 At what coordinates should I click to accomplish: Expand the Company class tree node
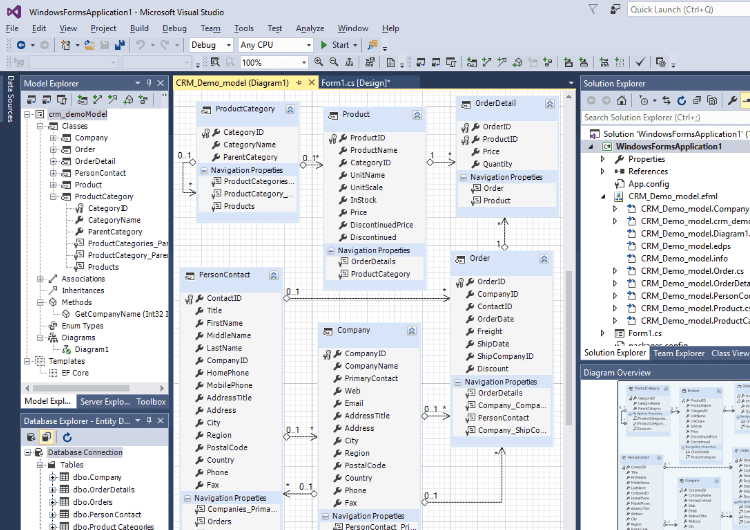[54, 138]
